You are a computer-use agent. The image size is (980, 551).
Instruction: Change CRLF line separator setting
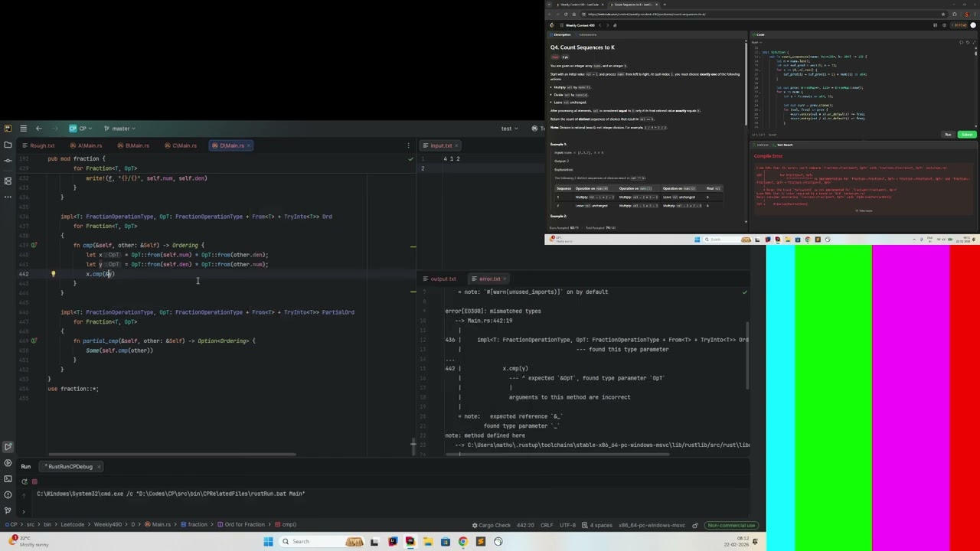(547, 525)
